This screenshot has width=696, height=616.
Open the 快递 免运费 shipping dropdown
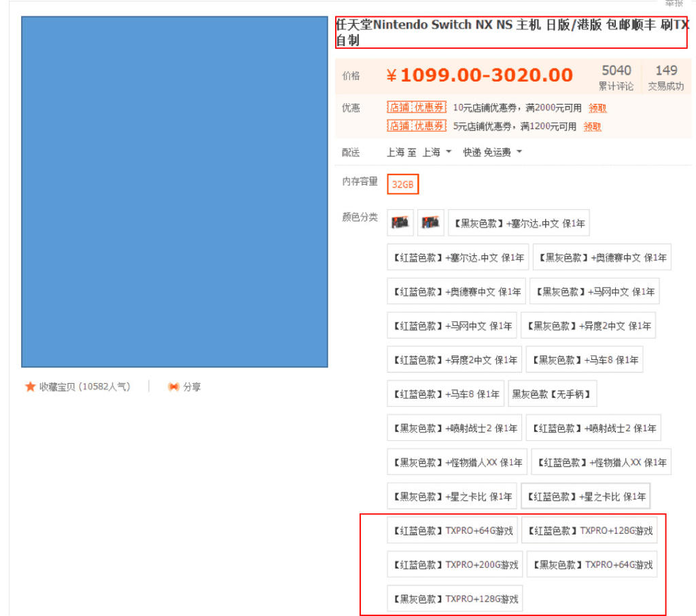click(492, 152)
